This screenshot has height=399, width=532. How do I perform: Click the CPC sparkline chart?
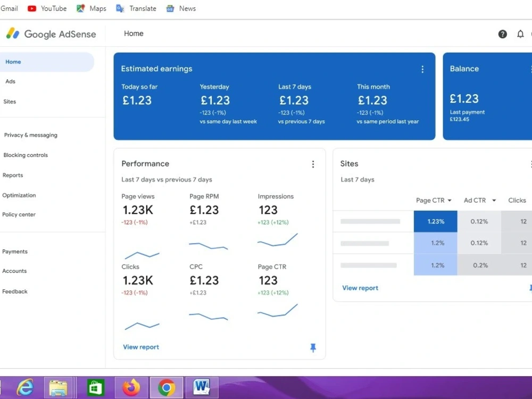click(x=208, y=317)
